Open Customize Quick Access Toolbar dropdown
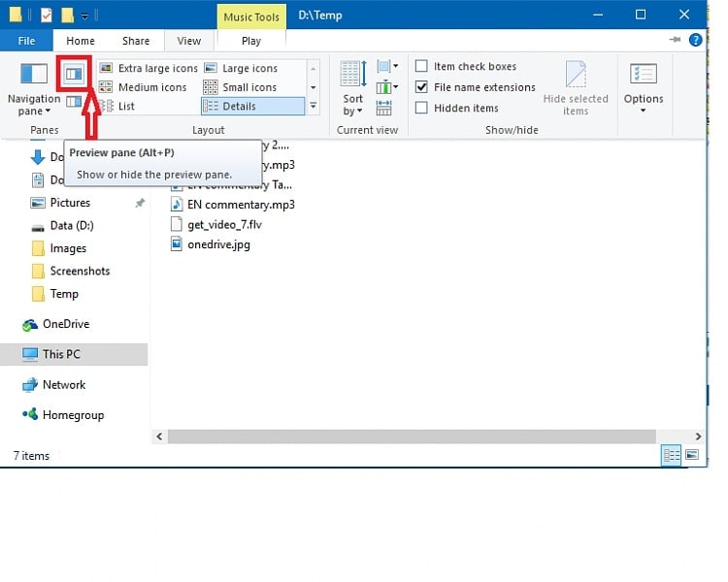The width and height of the screenshot is (728, 582). point(84,16)
